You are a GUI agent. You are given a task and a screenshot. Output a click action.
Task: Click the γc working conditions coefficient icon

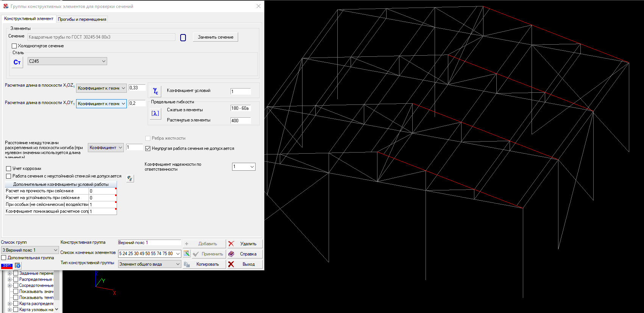pyautogui.click(x=156, y=91)
